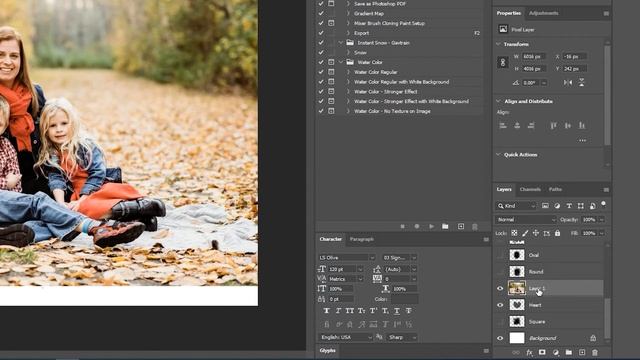
Task: Create a new layer
Action: pyautogui.click(x=582, y=352)
